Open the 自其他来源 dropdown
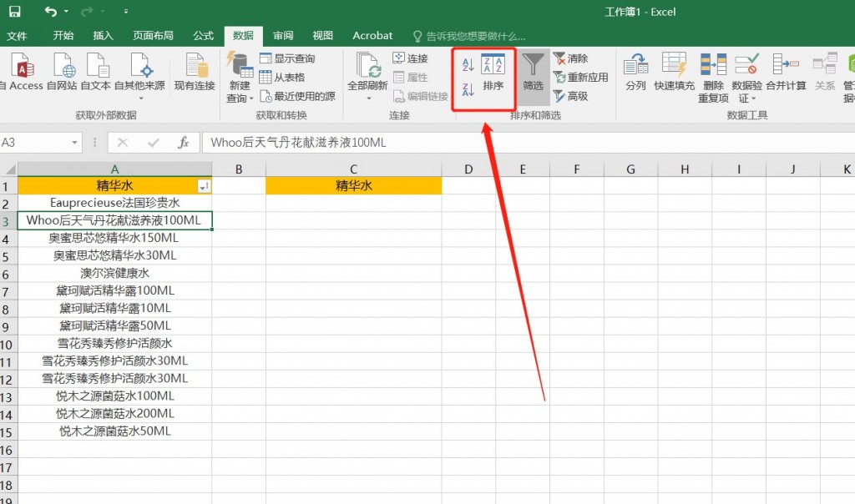 tap(139, 76)
